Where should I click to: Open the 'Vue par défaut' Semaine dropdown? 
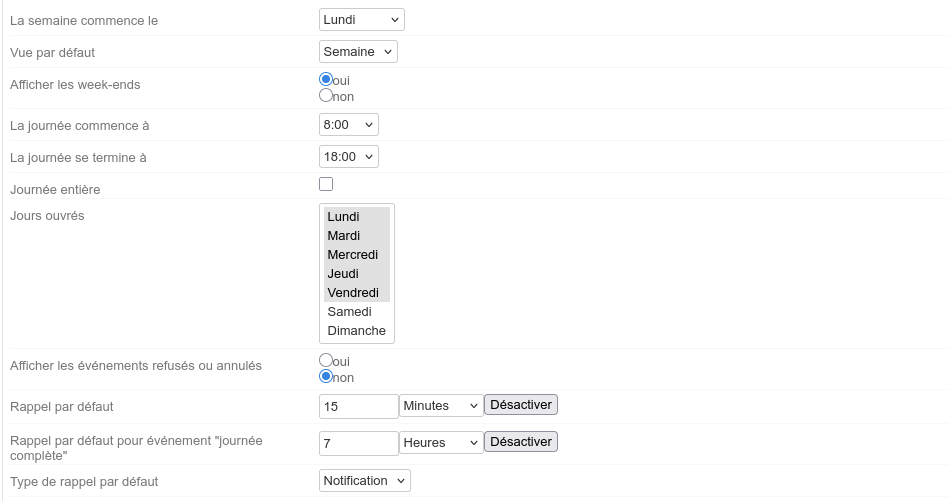[358, 51]
